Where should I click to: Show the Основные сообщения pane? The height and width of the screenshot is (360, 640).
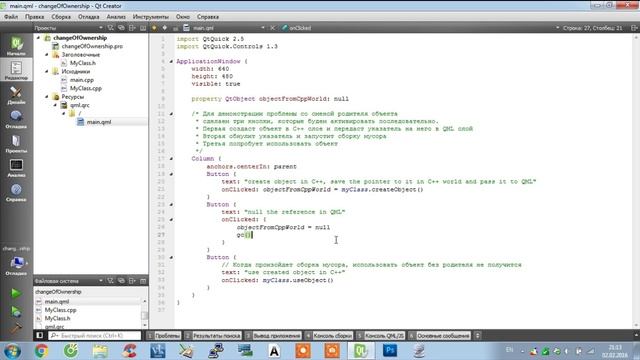tap(439, 336)
